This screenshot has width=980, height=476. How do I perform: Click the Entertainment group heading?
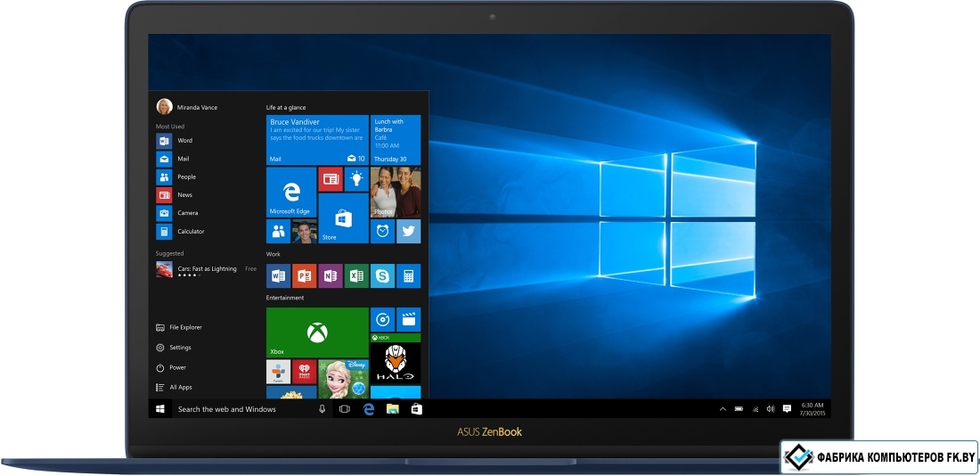(x=285, y=298)
